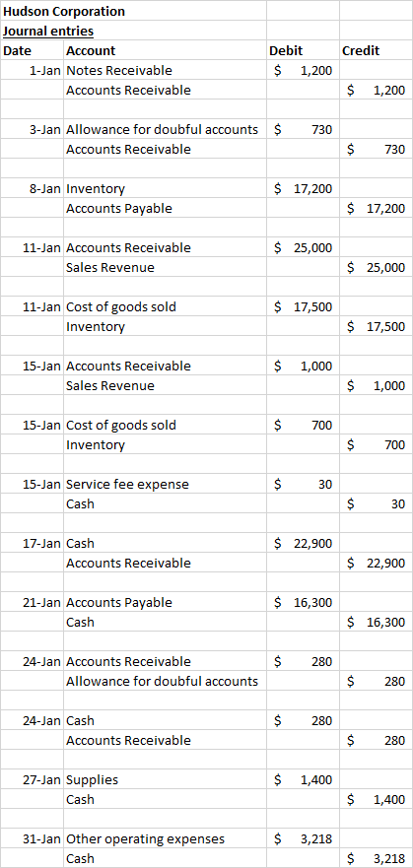Select Cash debited 22,900
Viewport: 413px width, 868px height.
coord(165,544)
